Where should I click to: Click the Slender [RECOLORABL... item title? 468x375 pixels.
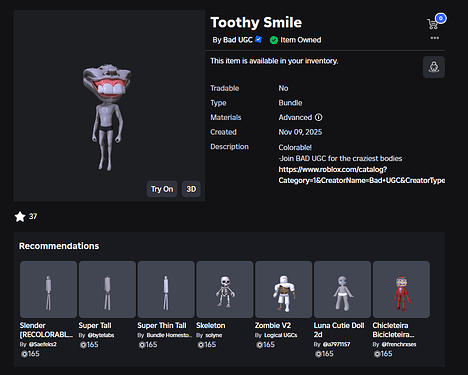46,330
